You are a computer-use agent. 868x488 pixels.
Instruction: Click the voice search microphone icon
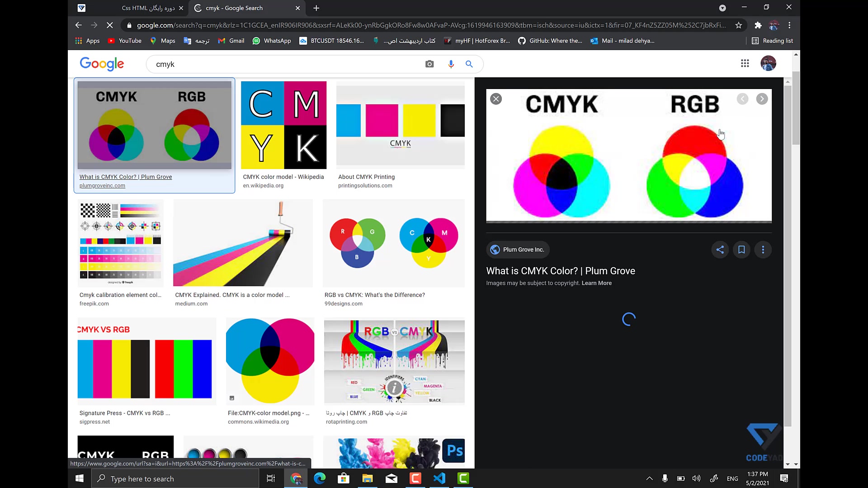pyautogui.click(x=451, y=64)
